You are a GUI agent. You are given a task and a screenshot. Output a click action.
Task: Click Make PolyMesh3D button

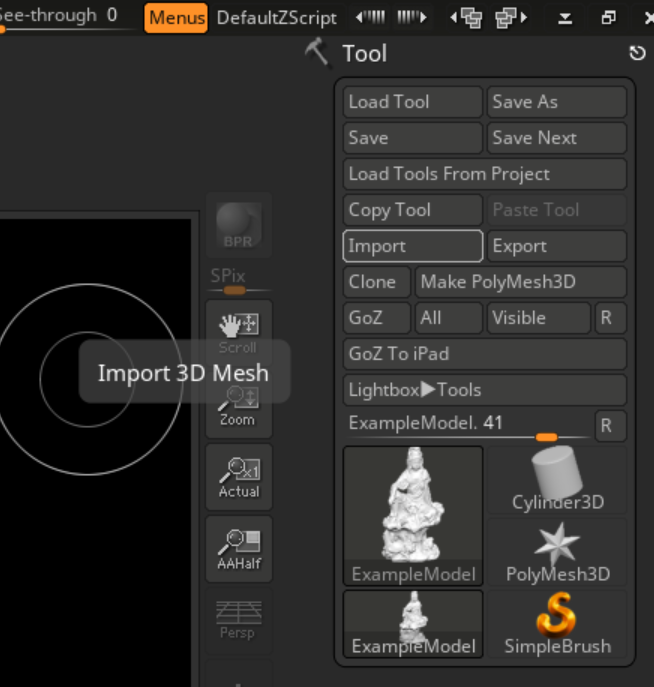point(520,282)
